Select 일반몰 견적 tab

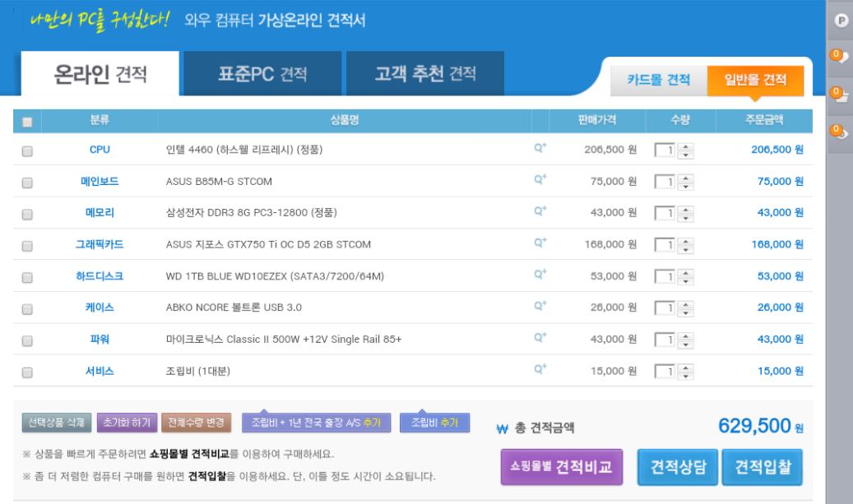click(756, 81)
